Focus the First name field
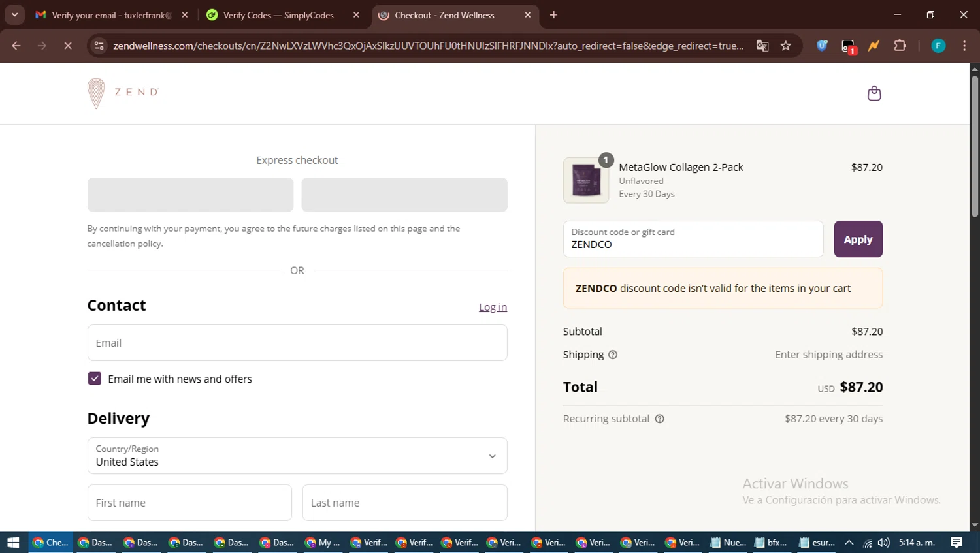980x553 pixels. (189, 503)
